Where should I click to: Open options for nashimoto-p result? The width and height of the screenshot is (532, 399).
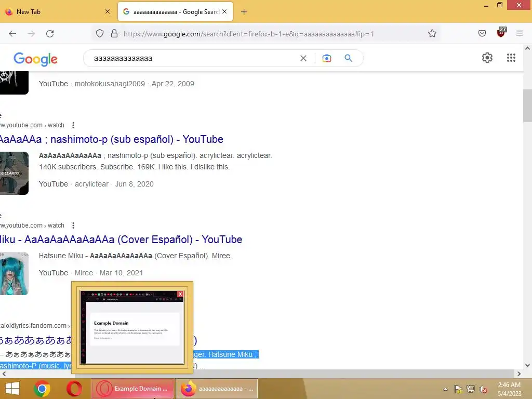[73, 125]
